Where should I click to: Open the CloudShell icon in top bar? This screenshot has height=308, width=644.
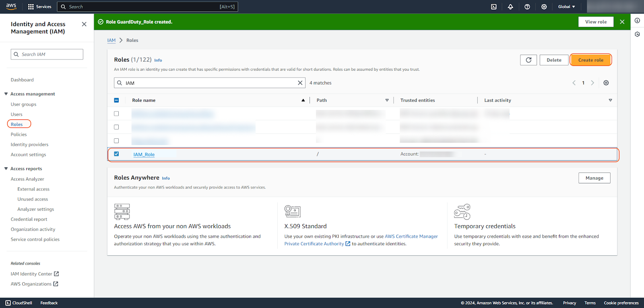[493, 7]
